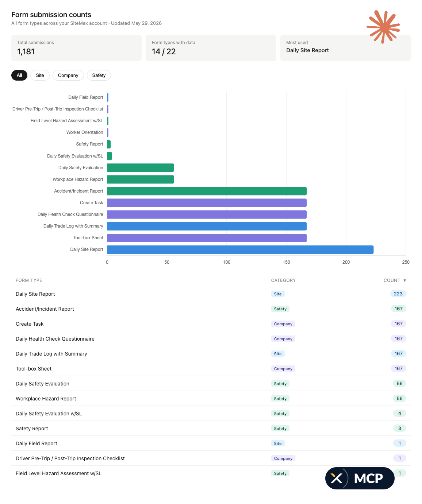Click the Total submissions card
Screen dimensions: 422x504
click(x=76, y=48)
